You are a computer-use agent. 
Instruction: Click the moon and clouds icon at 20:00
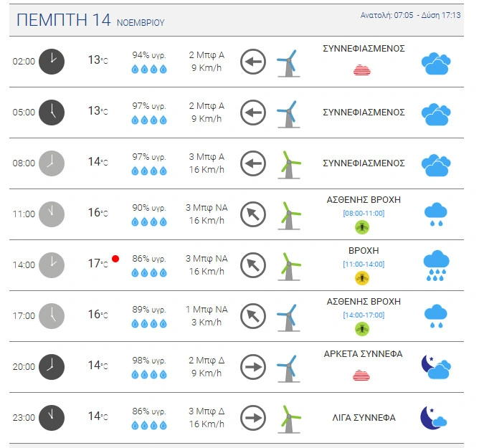(x=435, y=367)
